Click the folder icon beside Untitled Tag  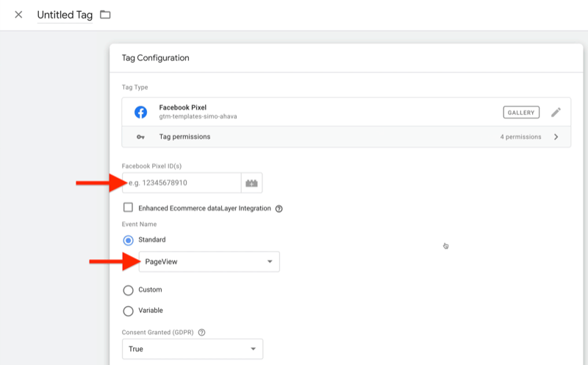105,15
